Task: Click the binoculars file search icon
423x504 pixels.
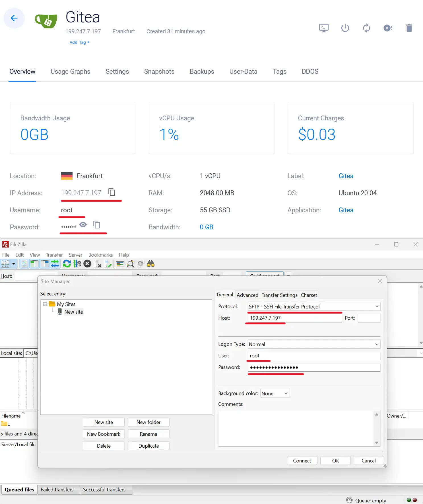Action: [x=150, y=264]
